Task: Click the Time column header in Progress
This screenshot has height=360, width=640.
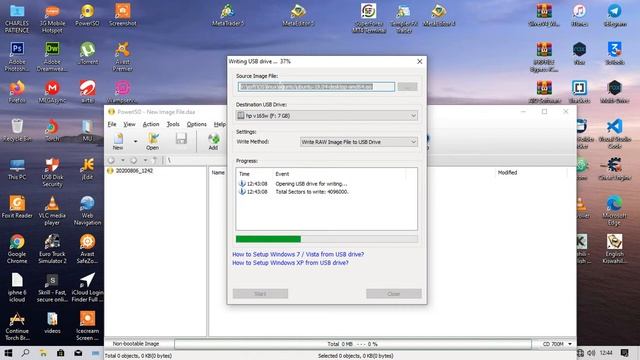Action: (244, 174)
